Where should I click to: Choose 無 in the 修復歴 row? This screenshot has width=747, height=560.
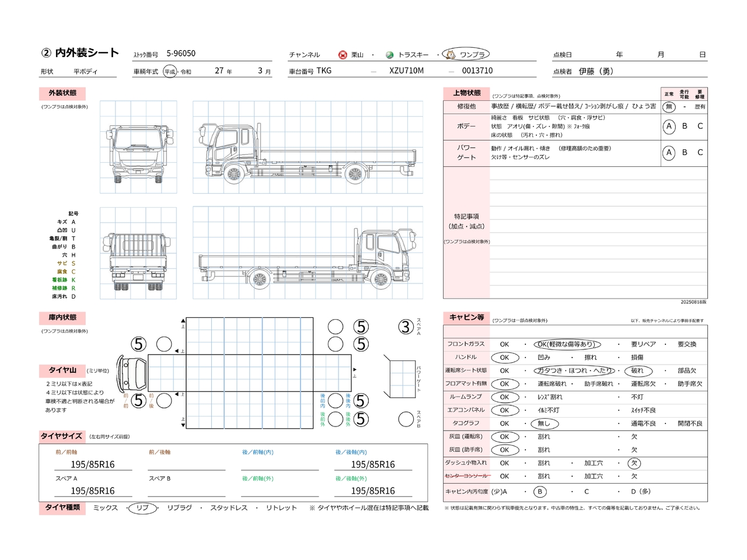coord(669,107)
